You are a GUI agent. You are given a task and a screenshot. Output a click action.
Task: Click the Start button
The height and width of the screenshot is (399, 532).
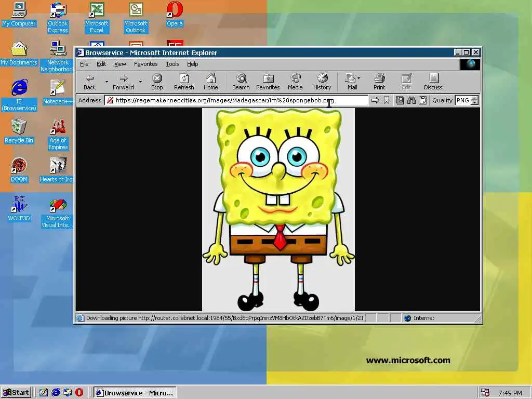16,393
